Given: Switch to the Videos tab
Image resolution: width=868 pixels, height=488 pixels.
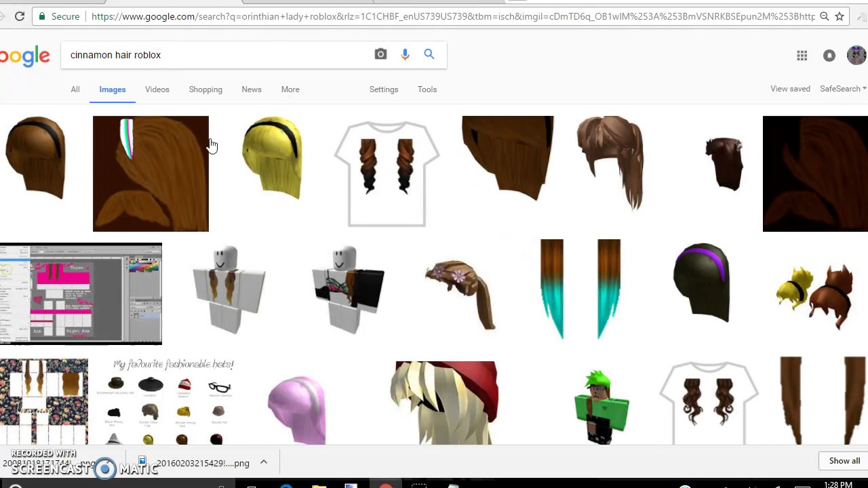Looking at the screenshot, I should click(157, 89).
